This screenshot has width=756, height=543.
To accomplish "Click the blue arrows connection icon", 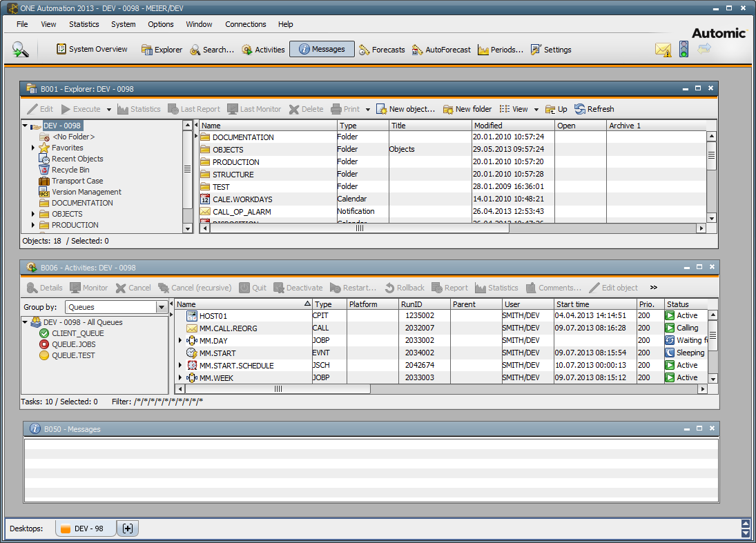I will (704, 48).
